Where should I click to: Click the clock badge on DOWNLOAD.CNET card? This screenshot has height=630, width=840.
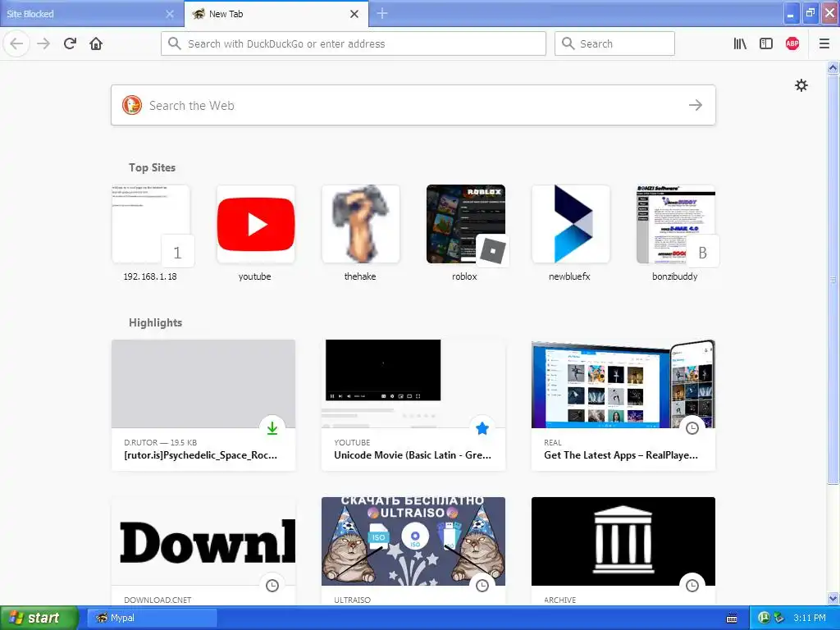272,586
